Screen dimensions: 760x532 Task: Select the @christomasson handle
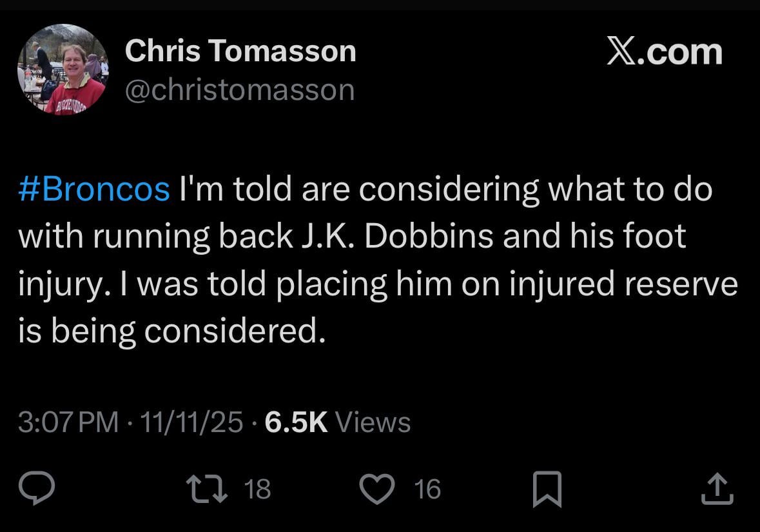(x=239, y=89)
